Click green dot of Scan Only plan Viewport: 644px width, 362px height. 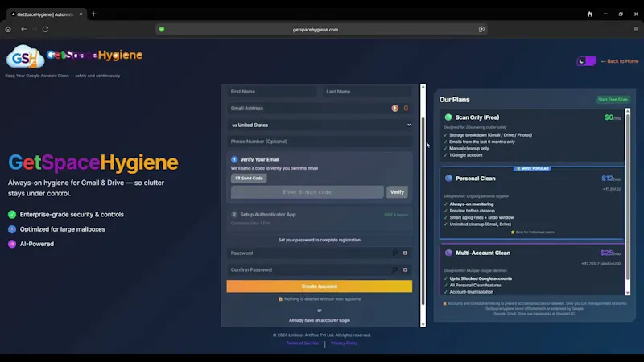click(448, 117)
